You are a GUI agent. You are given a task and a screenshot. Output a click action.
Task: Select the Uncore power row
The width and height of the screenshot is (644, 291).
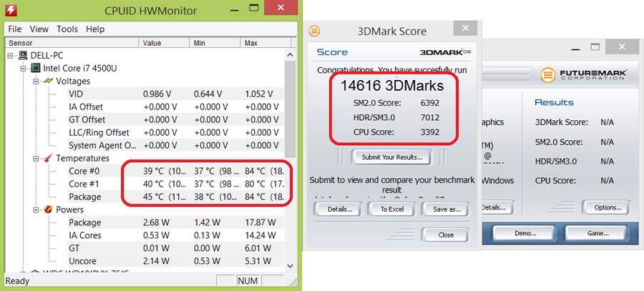tap(176, 261)
